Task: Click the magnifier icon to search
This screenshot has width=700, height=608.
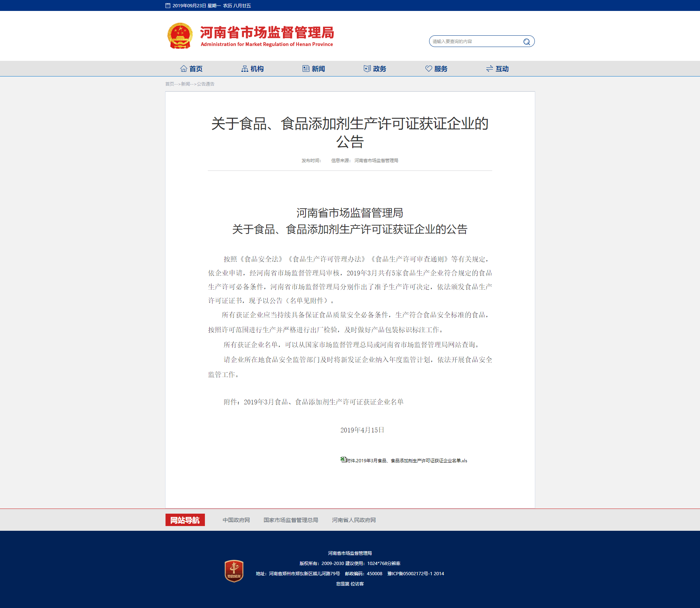Action: 526,41
